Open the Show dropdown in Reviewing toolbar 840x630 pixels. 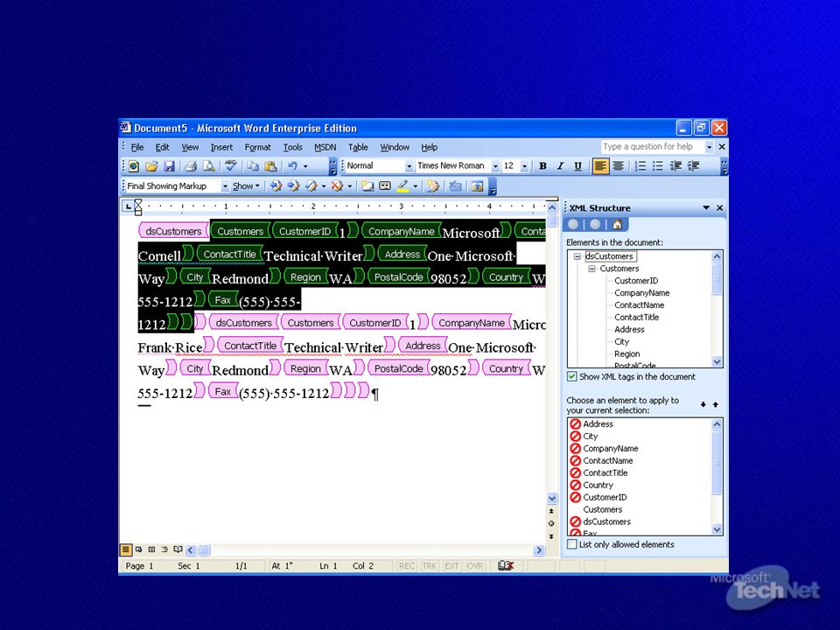(x=246, y=186)
